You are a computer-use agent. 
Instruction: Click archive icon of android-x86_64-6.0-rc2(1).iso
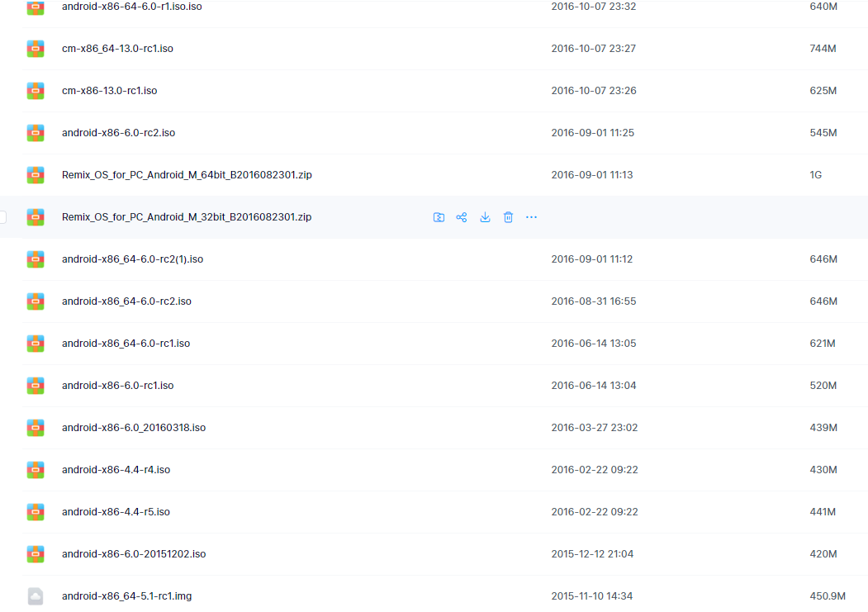(36, 259)
